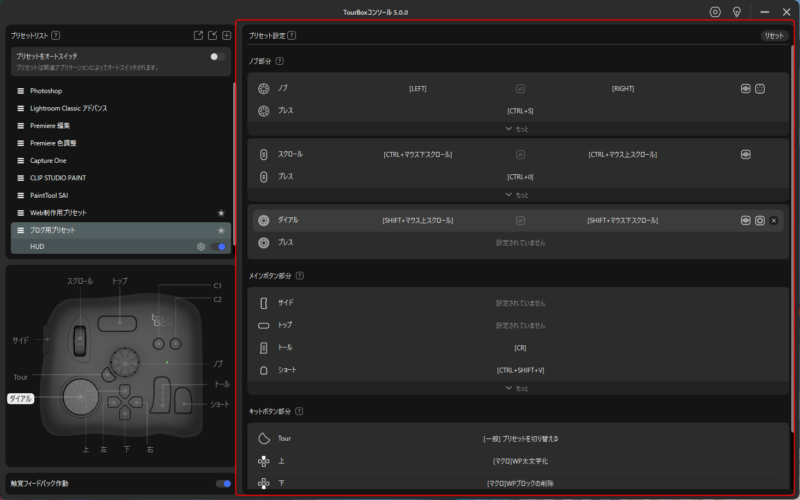Click the last icon in the ノブ row
The image size is (800, 500).
click(x=760, y=89)
